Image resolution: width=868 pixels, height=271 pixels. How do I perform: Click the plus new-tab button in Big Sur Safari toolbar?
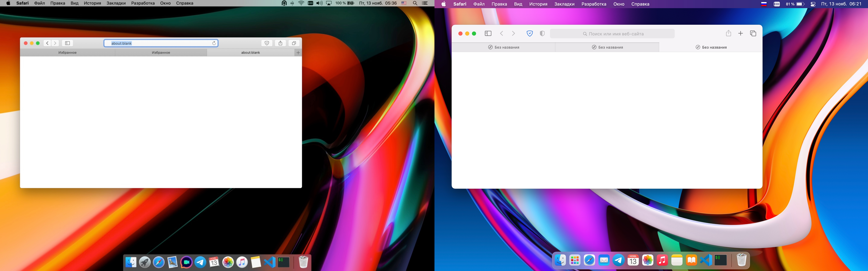(741, 33)
